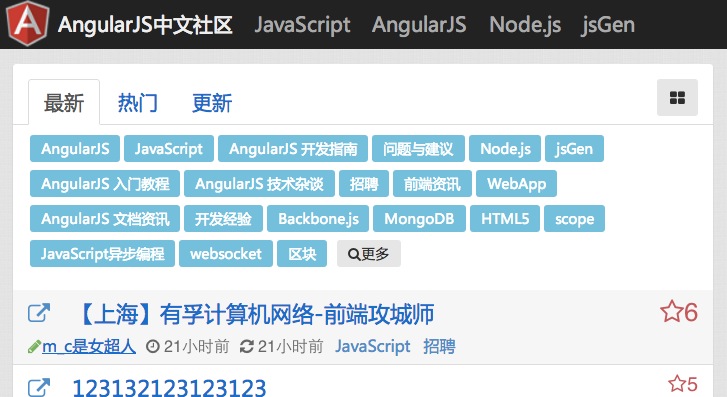Filter by the AngularJS tag
This screenshot has height=397, width=727.
tap(75, 148)
